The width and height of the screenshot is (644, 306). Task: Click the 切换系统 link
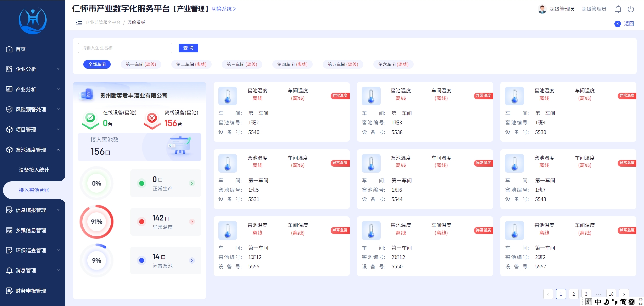pyautogui.click(x=224, y=9)
